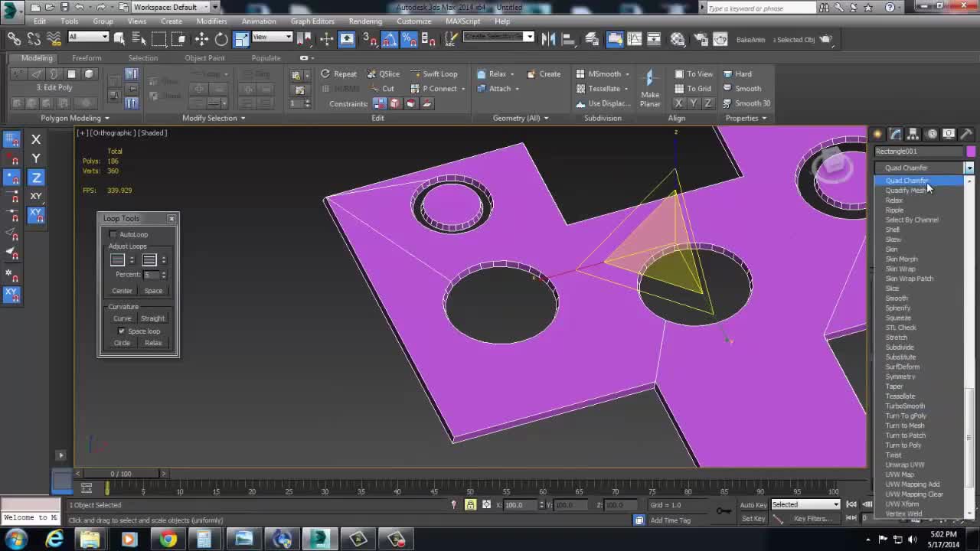The image size is (980, 551).
Task: Open the Utilities command panel tab
Action: coord(966,134)
